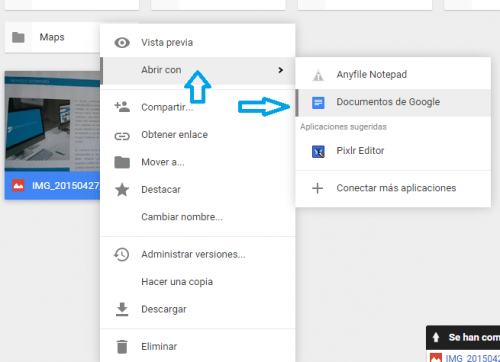Choose Compartir... from context menu
Image resolution: width=500 pixels, height=362 pixels.
(x=198, y=107)
